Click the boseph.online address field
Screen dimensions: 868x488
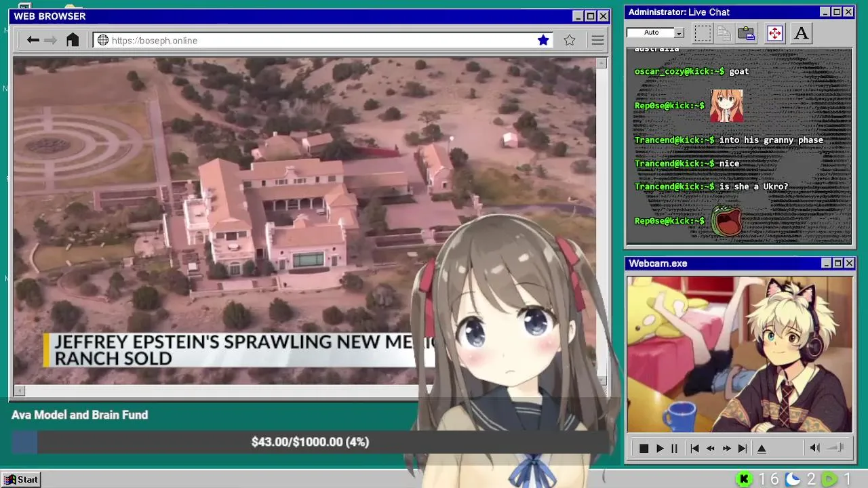pyautogui.click(x=324, y=40)
